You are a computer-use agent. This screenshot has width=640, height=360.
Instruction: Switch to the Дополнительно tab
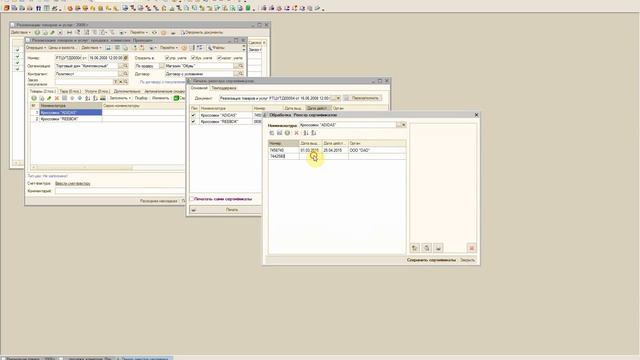(127, 91)
